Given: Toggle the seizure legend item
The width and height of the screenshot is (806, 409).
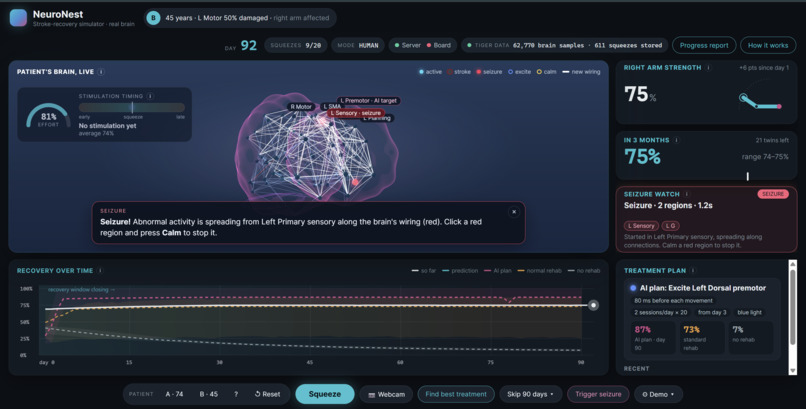Looking at the screenshot, I should [x=489, y=72].
